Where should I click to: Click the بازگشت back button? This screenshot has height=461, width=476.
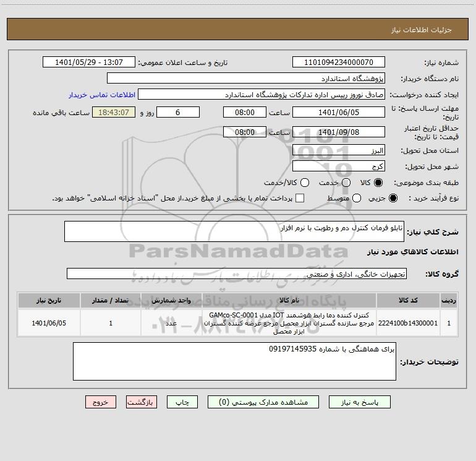(x=142, y=402)
